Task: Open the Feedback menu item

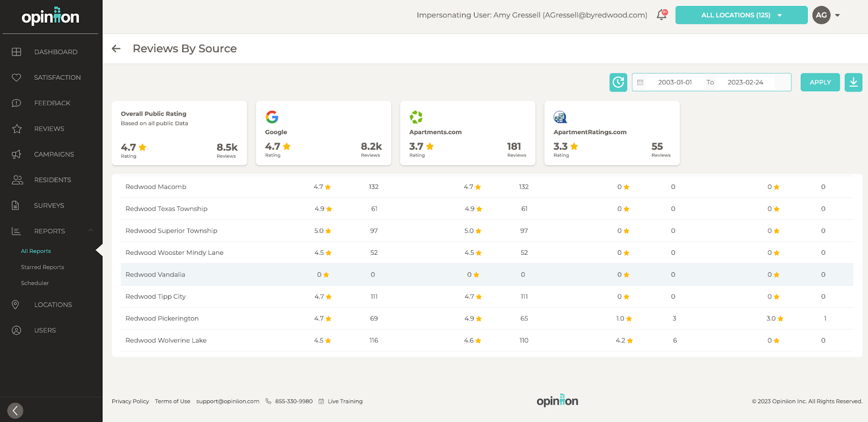Action: (52, 103)
